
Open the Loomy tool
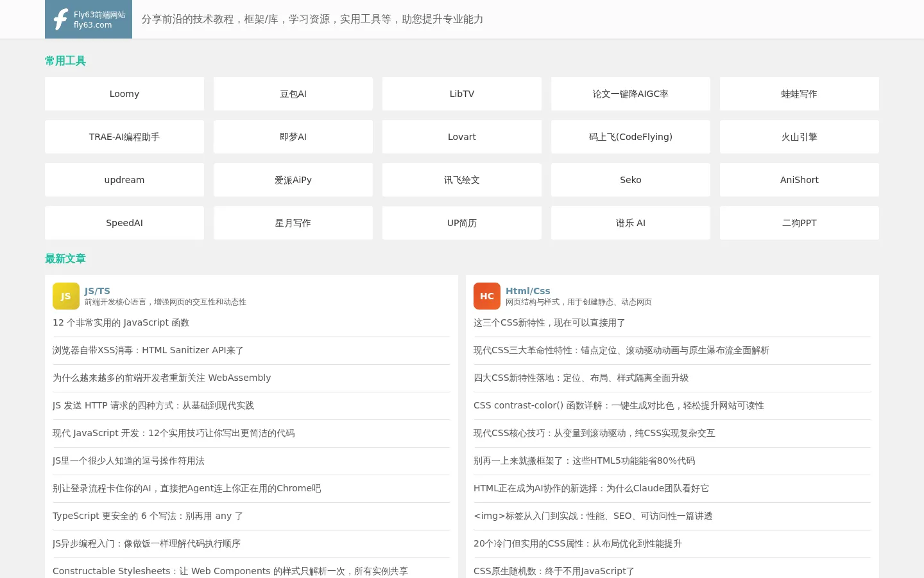point(124,94)
